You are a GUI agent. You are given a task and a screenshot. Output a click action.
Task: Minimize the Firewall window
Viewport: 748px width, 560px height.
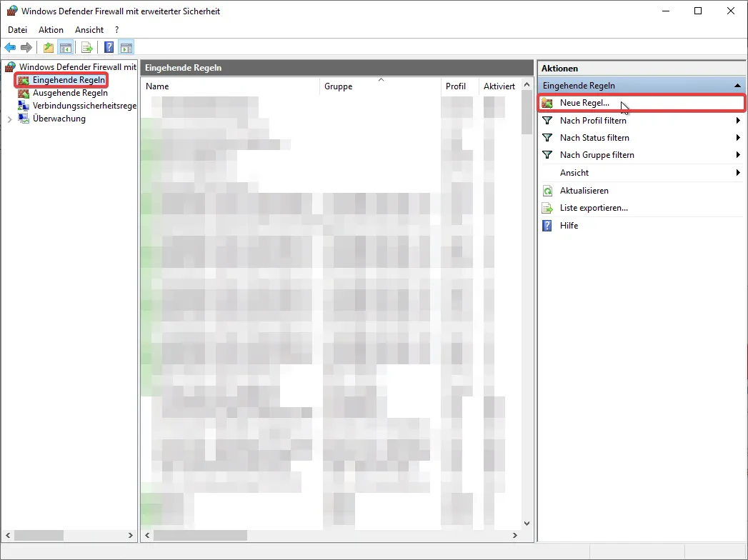666,11
